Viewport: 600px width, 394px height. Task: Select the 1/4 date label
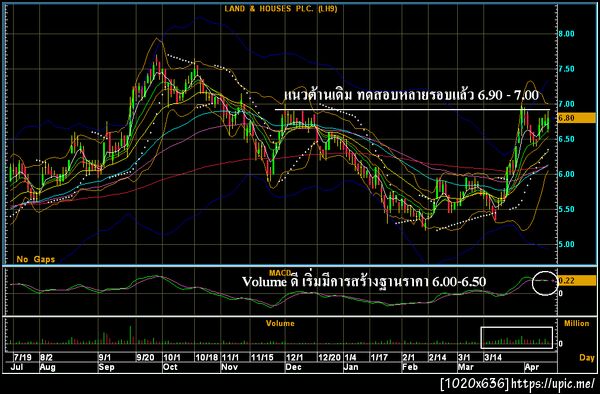coord(351,358)
